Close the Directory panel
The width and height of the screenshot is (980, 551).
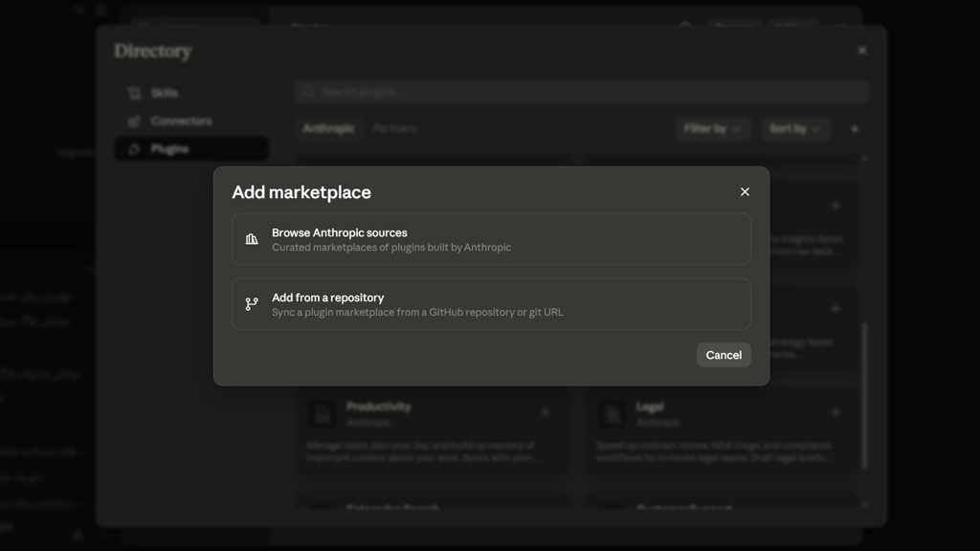pyautogui.click(x=862, y=50)
